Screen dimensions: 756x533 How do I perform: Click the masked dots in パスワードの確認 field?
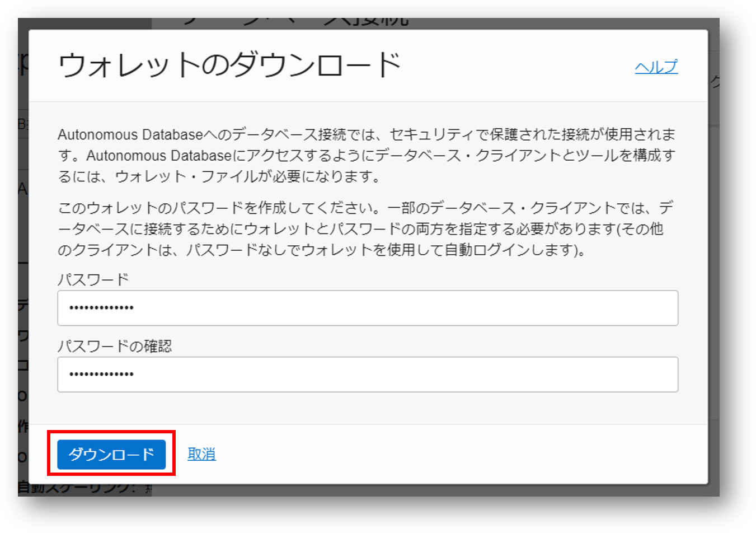click(x=101, y=375)
